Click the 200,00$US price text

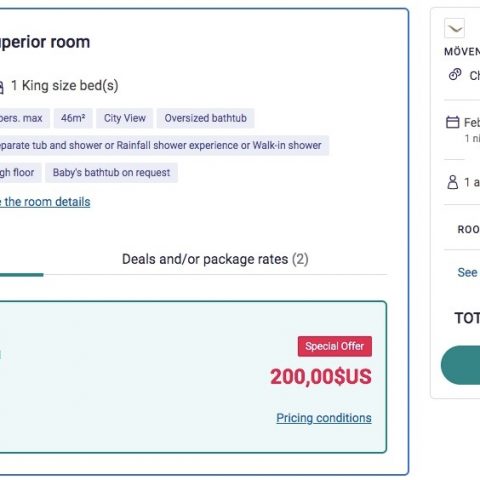point(321,377)
